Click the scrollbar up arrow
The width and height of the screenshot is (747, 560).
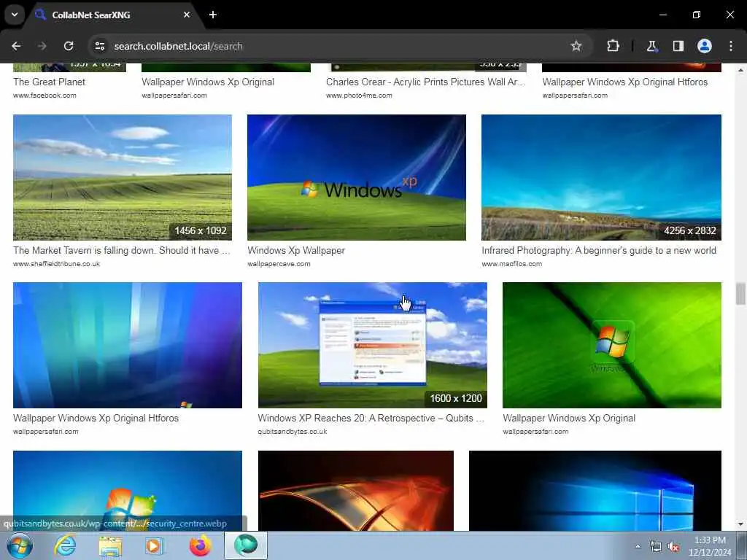740,69
